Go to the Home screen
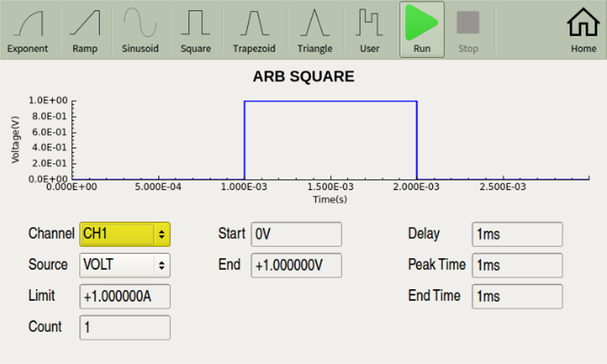 (x=583, y=30)
